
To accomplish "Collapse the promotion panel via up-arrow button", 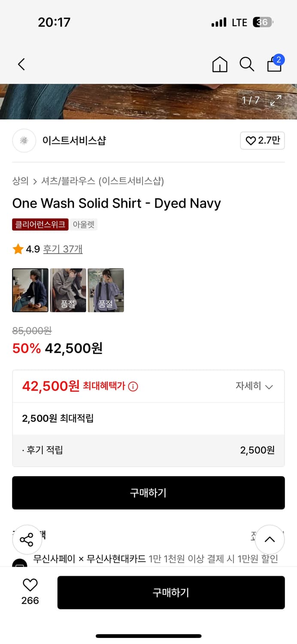I will click(270, 539).
